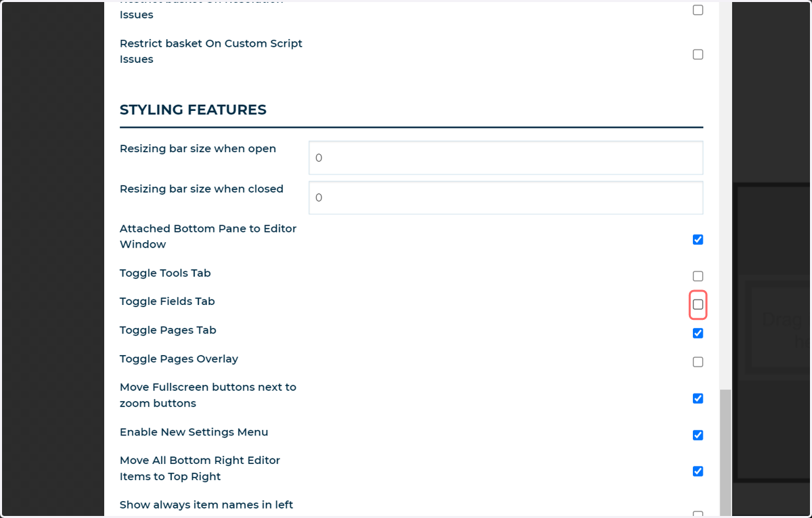The image size is (812, 518).
Task: Click the Enable New Settings Menu label
Action: pyautogui.click(x=194, y=432)
